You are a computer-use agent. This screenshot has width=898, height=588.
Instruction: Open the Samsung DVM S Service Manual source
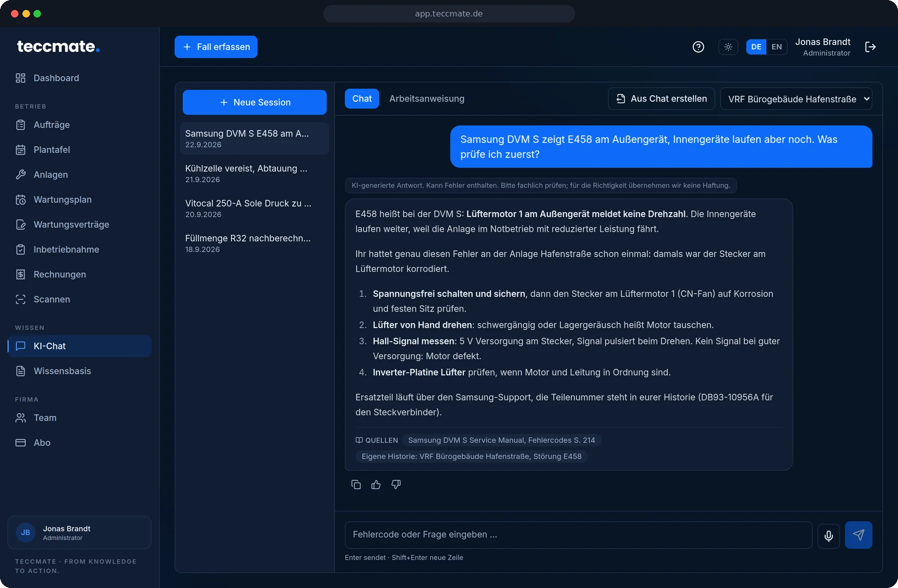click(501, 440)
